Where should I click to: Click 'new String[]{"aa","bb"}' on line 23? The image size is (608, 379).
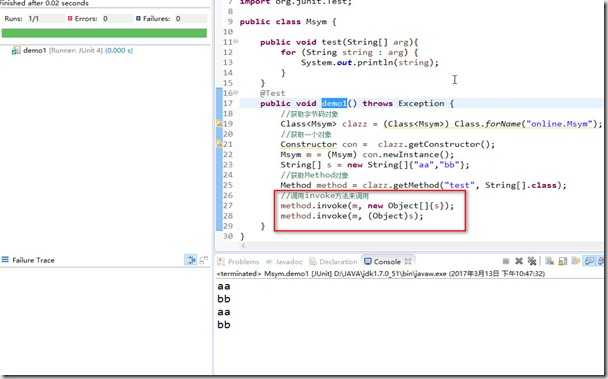(406, 164)
